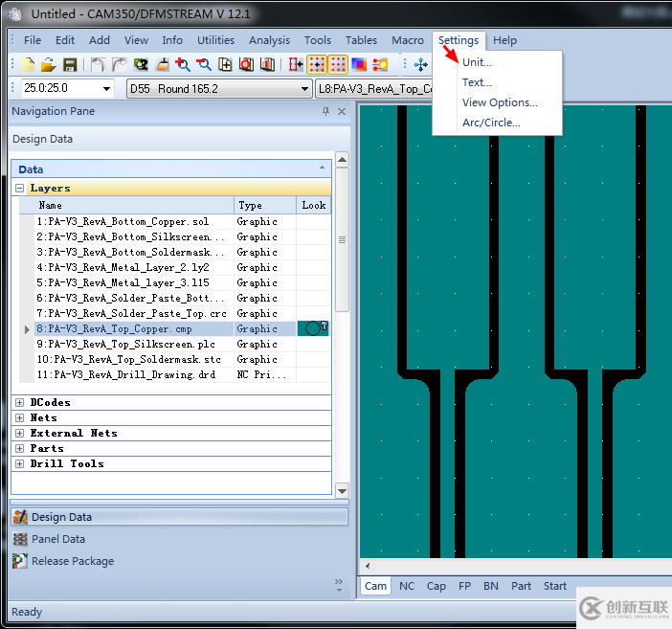This screenshot has height=629, width=672.
Task: Click the Release Package icon in navigation
Action: [x=20, y=561]
